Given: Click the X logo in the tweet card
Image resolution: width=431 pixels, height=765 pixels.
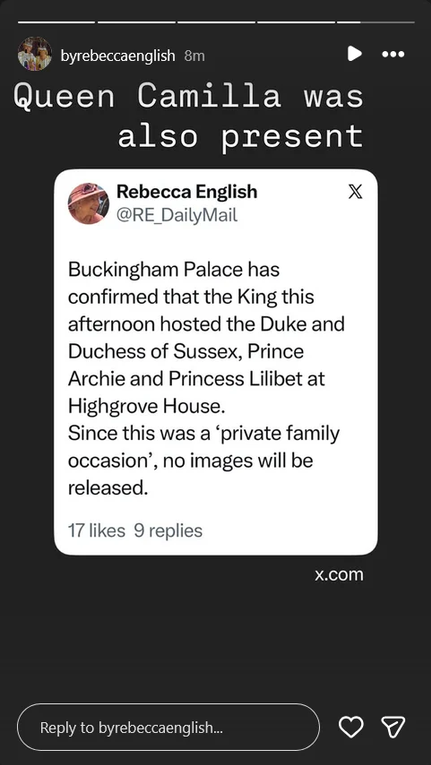Looking at the screenshot, I should click(355, 193).
